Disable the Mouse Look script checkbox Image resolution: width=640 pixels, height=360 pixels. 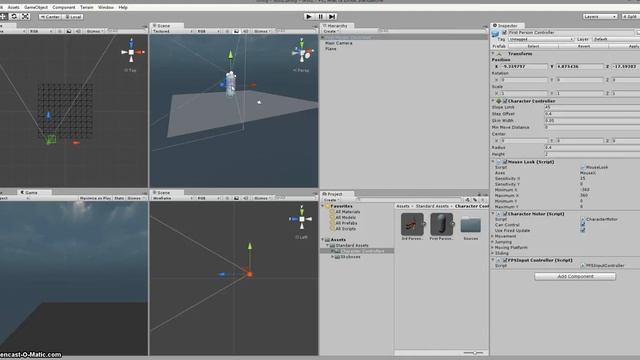pos(505,162)
